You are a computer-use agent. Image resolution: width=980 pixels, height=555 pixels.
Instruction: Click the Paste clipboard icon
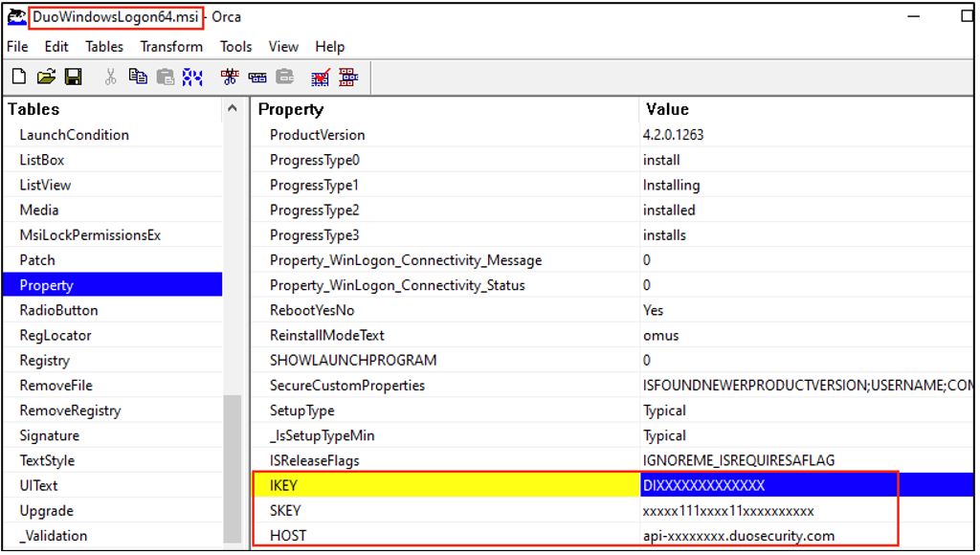pyautogui.click(x=165, y=77)
